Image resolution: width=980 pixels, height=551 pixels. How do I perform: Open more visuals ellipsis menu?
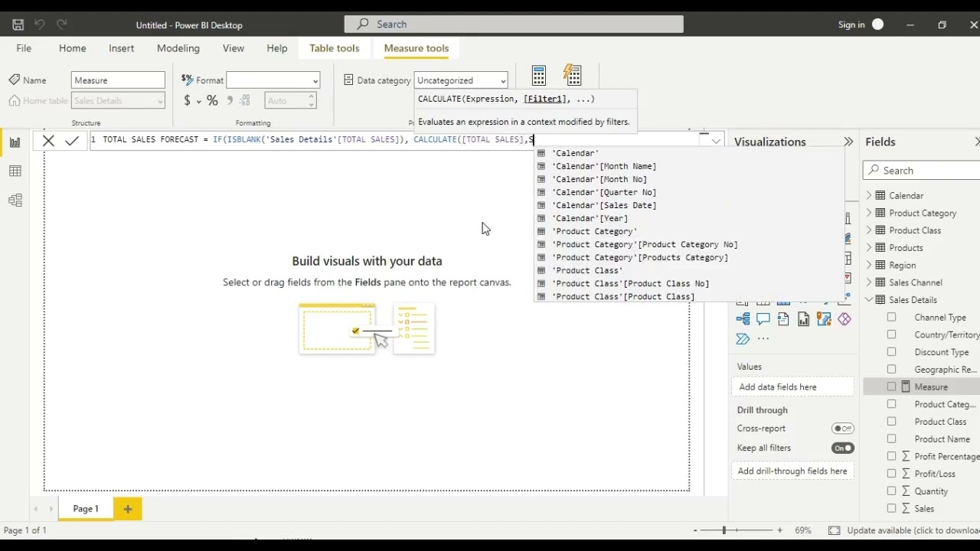[x=763, y=339]
